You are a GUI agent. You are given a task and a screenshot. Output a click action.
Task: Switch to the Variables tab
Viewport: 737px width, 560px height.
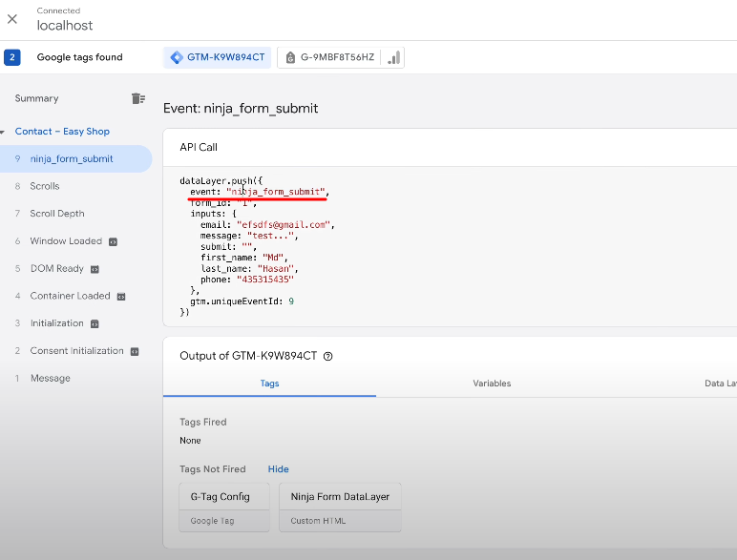[492, 384]
